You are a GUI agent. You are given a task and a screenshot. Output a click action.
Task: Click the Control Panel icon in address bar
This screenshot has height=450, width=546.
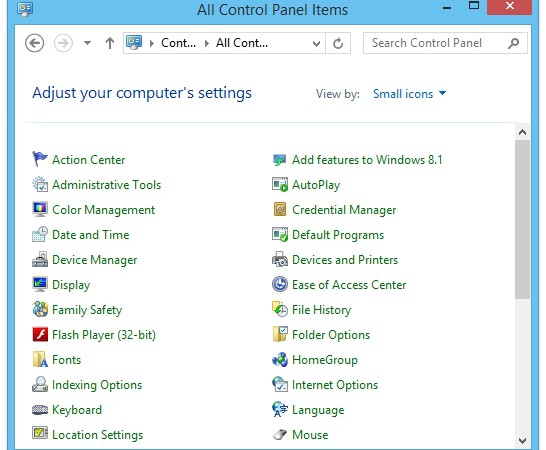[134, 43]
